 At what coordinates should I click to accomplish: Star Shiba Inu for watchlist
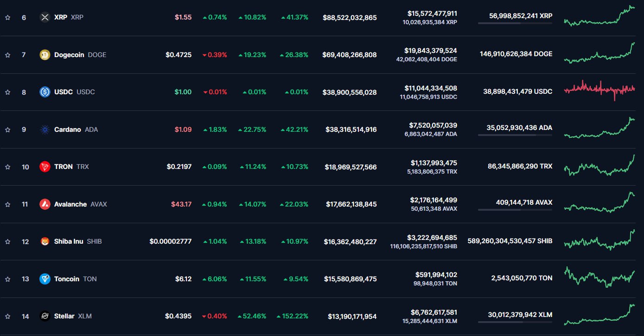pos(7,242)
